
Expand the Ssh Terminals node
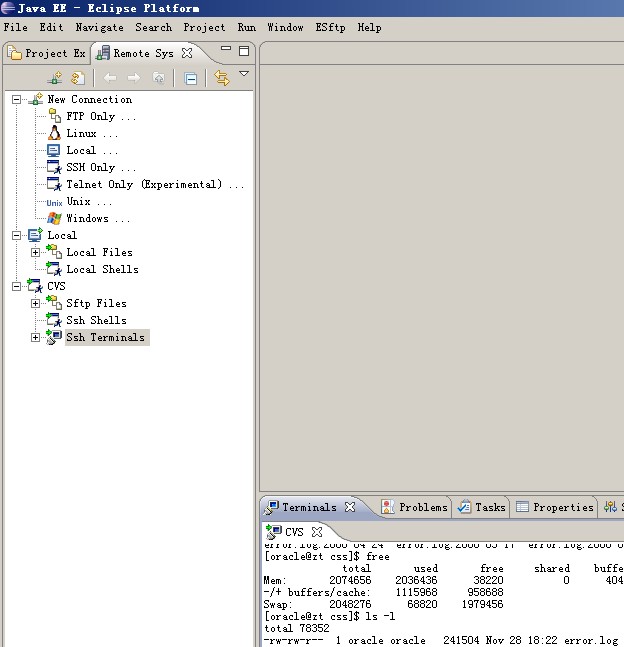(35, 337)
